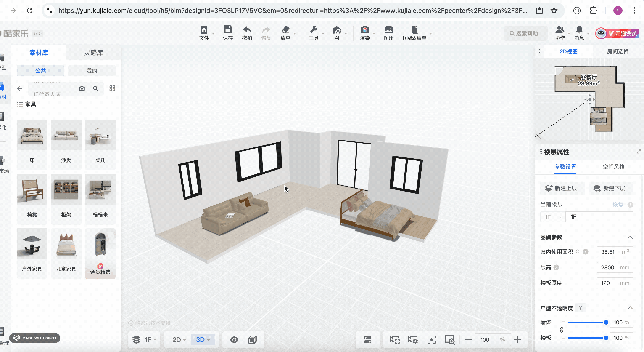Switch to the 2D视图 tab
The height and width of the screenshot is (352, 644).
coord(568,51)
